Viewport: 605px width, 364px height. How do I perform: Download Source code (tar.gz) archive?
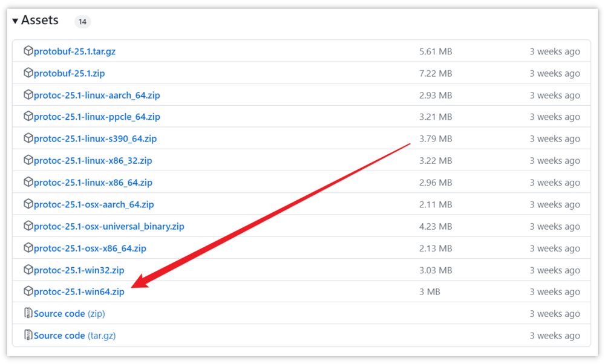74,336
